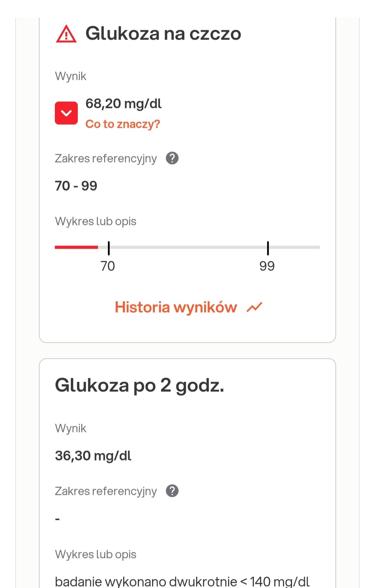Click the "70 - 99" reference range value
The image size is (375, 588).
pyautogui.click(x=76, y=186)
